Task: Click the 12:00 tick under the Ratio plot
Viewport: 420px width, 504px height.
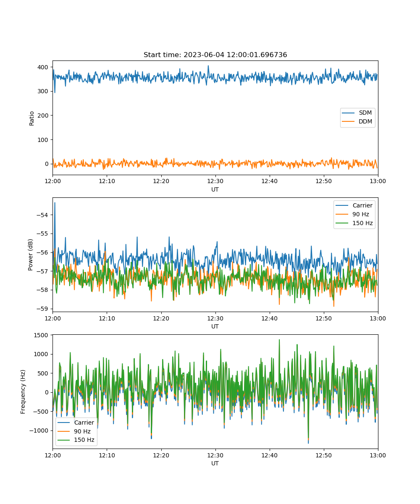Action: coord(52,181)
